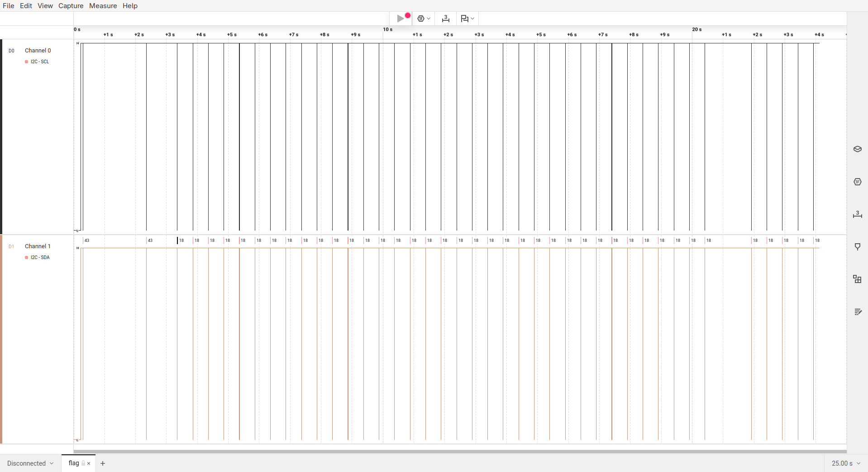
Task: Open the capture Notes panel in the sidebar
Action: coord(857,312)
